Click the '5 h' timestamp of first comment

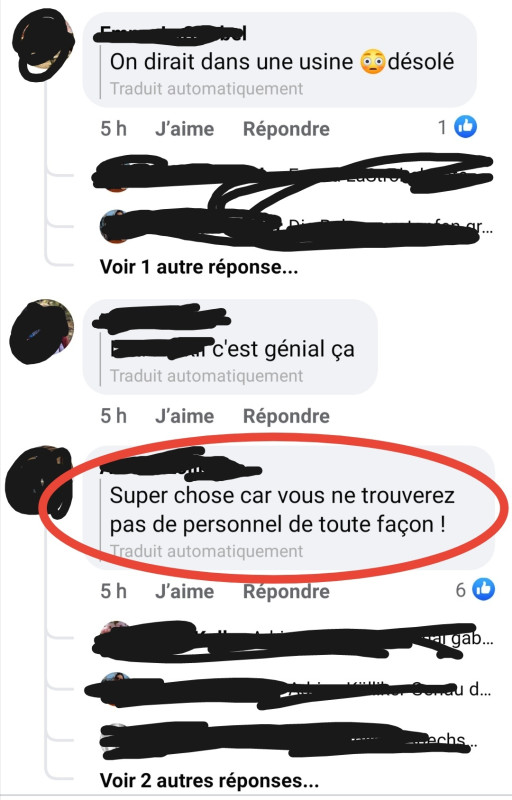[113, 129]
